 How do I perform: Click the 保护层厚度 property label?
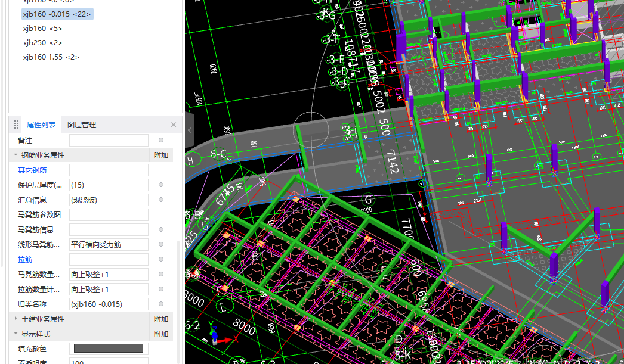coord(40,185)
